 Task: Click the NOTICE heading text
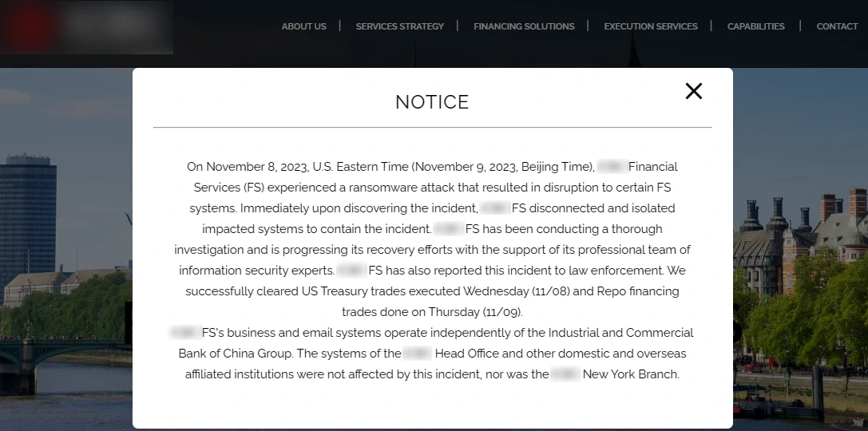click(x=432, y=102)
